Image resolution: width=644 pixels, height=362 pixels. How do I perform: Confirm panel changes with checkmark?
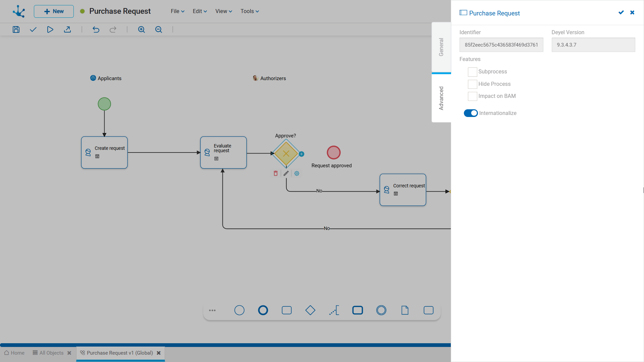(x=621, y=12)
